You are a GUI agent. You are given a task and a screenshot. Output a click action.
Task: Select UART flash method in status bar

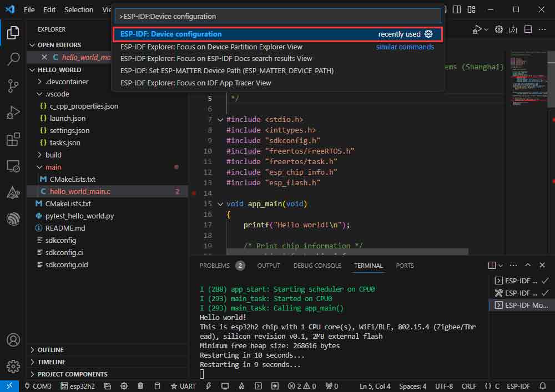183,386
